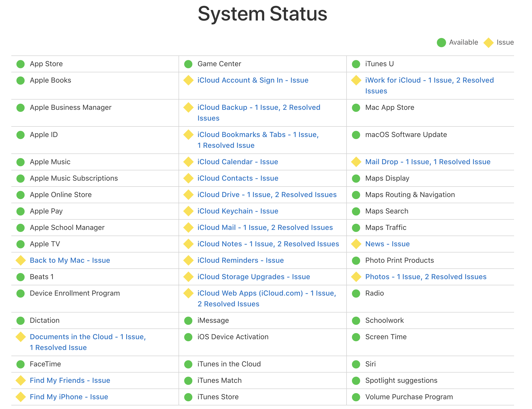532x409 pixels.
Task: Click yellow diamond icon beside iCloud Calendar
Action: [x=188, y=162]
